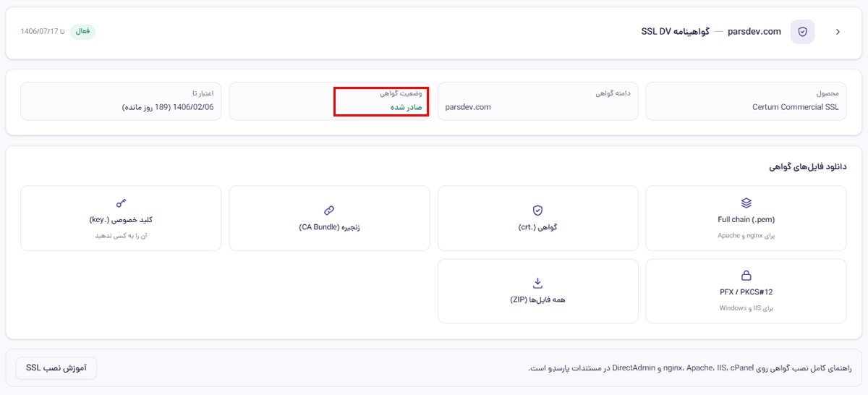Click the Certum Commercial SSL product value

point(795,107)
